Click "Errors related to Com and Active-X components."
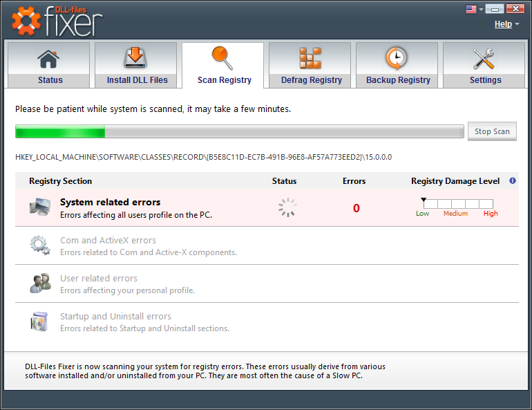 click(x=149, y=252)
